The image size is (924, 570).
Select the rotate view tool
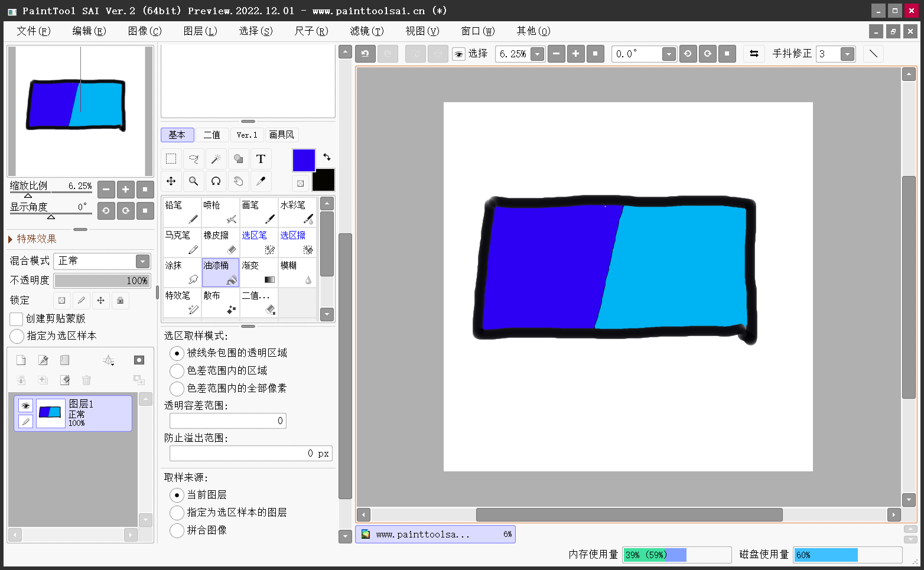pyautogui.click(x=216, y=181)
